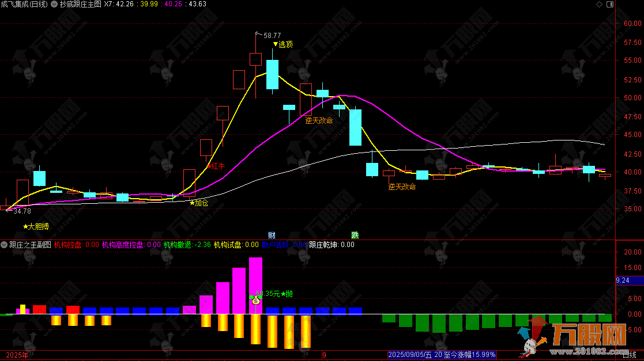Select the 机构高度控盘 indicator label
Image resolution: width=644 pixels, height=361 pixels.
pyautogui.click(x=123, y=245)
